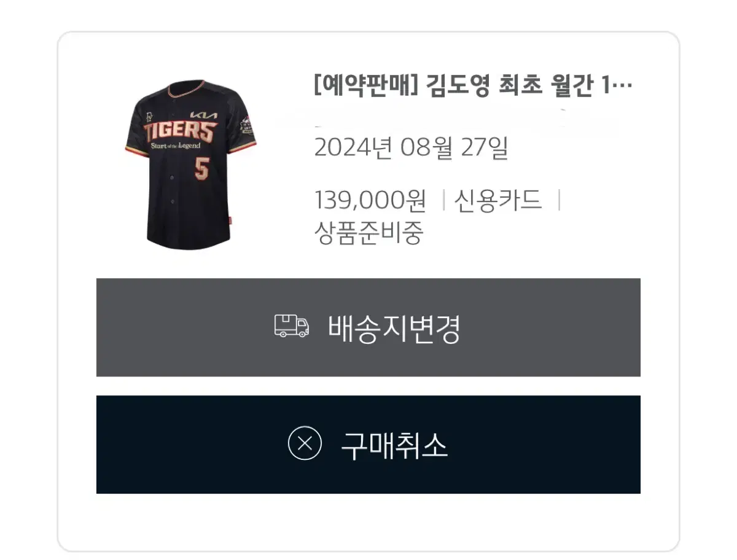The height and width of the screenshot is (560, 737).
Task: Tap the small chest emblem left of Kia logo
Action: point(149,115)
